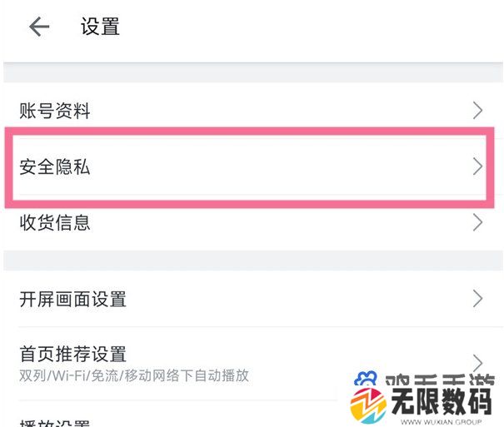Click the chevron for 开屏画面设置

(477, 299)
